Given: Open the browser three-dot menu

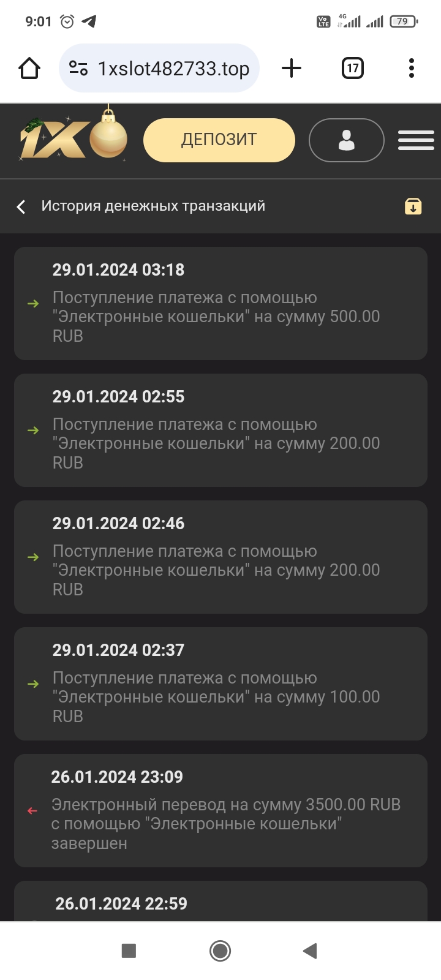Looking at the screenshot, I should (412, 68).
